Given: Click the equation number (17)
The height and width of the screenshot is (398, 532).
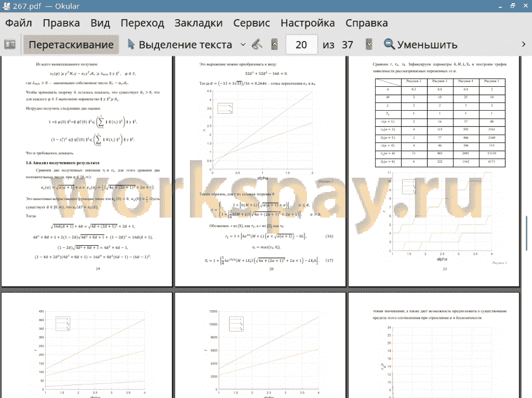Looking at the screenshot, I should 329,261.
